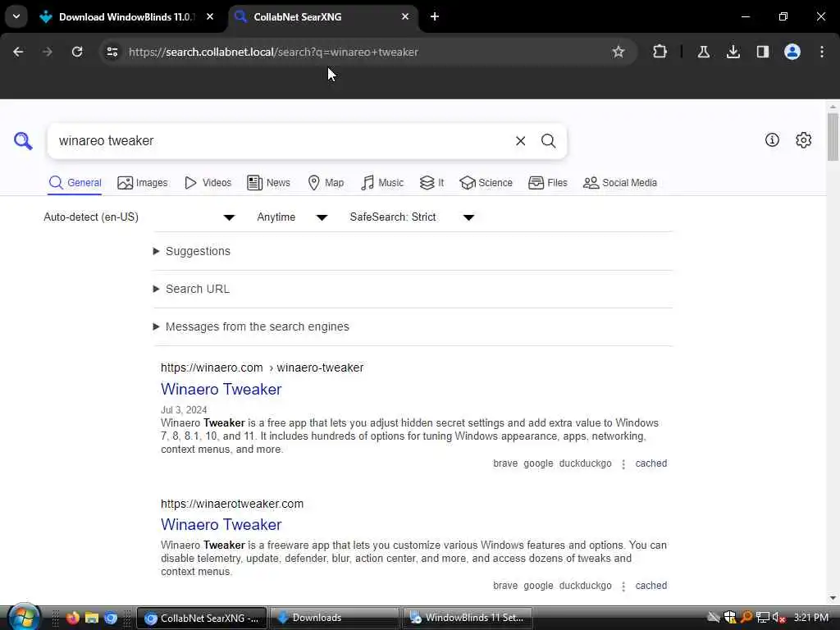Image resolution: width=840 pixels, height=630 pixels.
Task: Open the SafeSearch Strict dropdown
Action: [x=412, y=217]
